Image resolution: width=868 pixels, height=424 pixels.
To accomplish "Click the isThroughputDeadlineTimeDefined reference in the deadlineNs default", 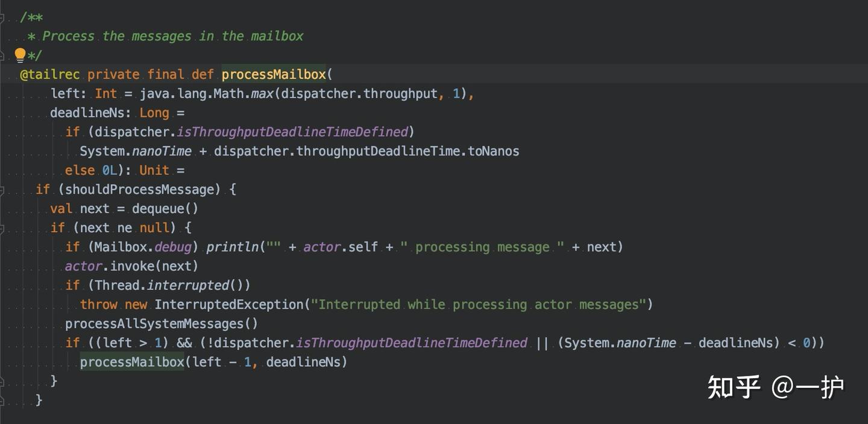I will 292,131.
